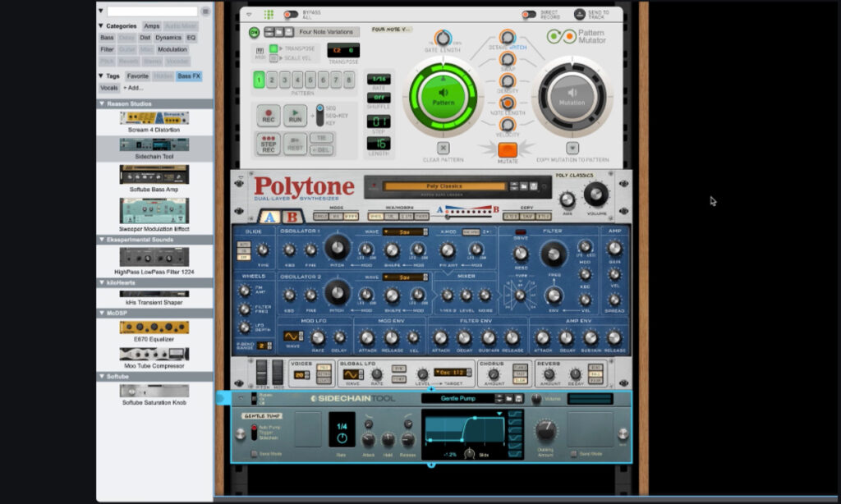841x504 pixels.
Task: Toggle the TIE button in Pattern Mutator
Action: click(x=321, y=139)
